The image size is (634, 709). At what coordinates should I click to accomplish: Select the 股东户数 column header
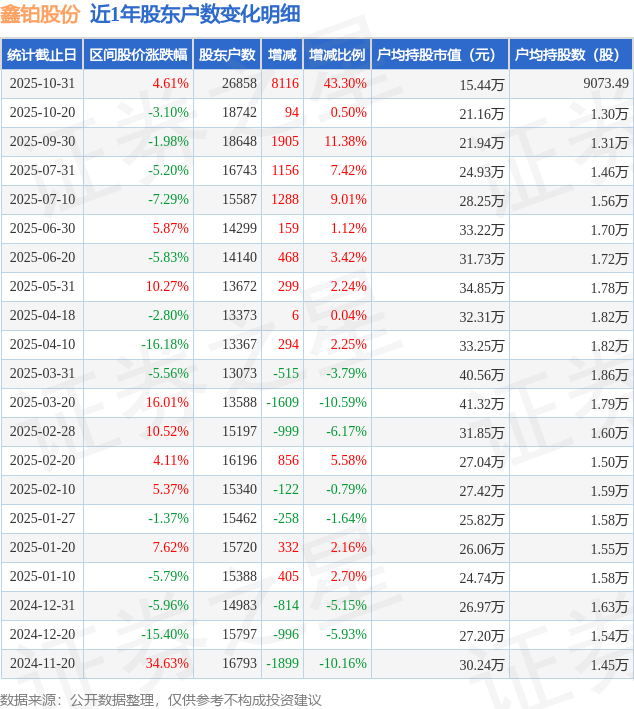228,55
